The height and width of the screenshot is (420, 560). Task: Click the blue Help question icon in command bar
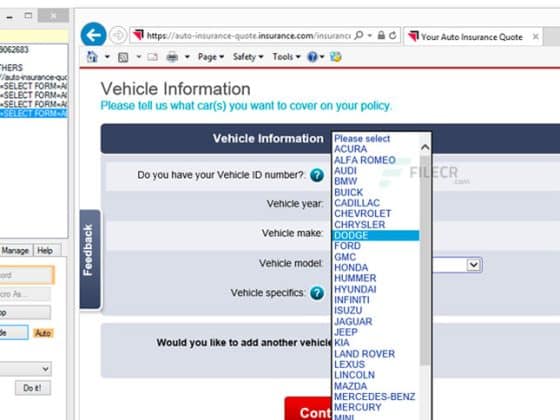[x=312, y=57]
